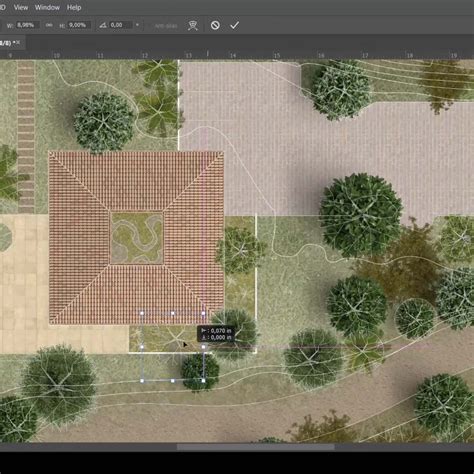The height and width of the screenshot is (474, 474).
Task: Click the rotation angle value field
Action: 120,25
